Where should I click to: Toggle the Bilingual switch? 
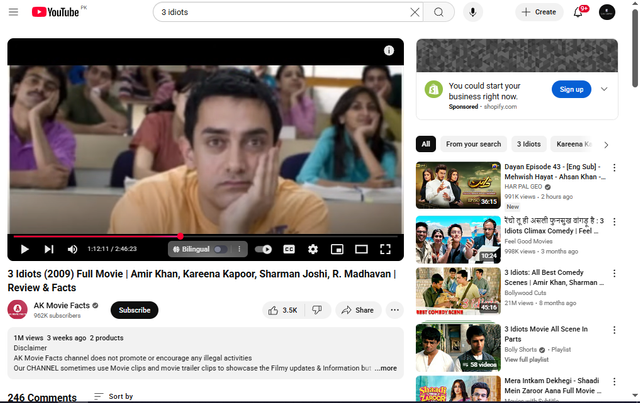point(221,249)
